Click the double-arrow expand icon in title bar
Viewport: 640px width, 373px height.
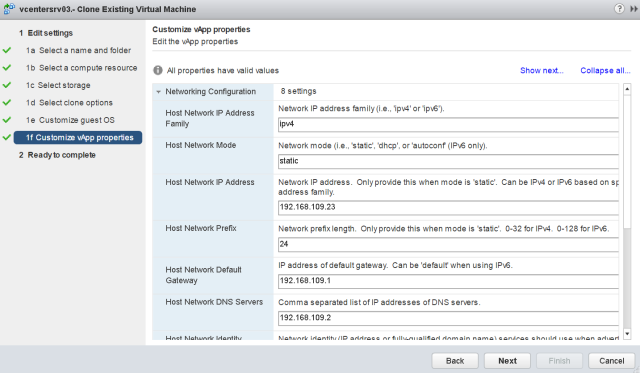point(633,9)
